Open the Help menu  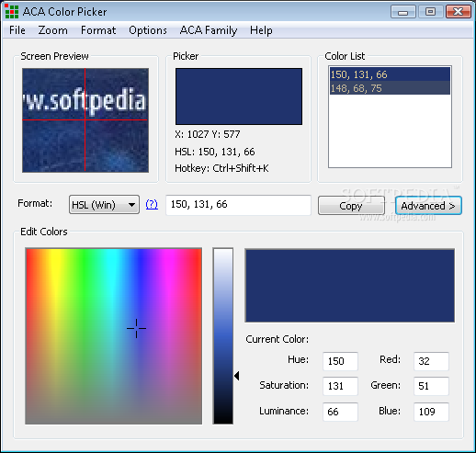click(261, 30)
